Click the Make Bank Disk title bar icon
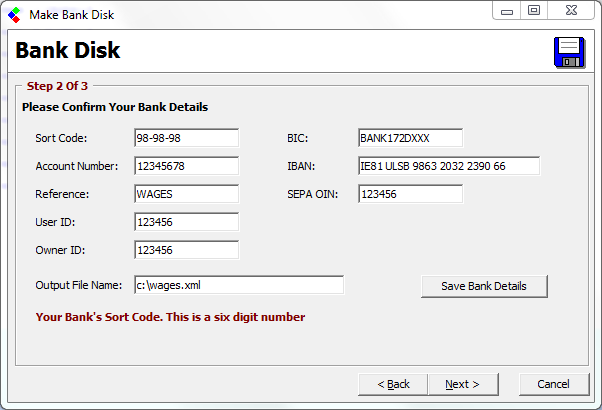The image size is (602, 410). click(x=14, y=11)
